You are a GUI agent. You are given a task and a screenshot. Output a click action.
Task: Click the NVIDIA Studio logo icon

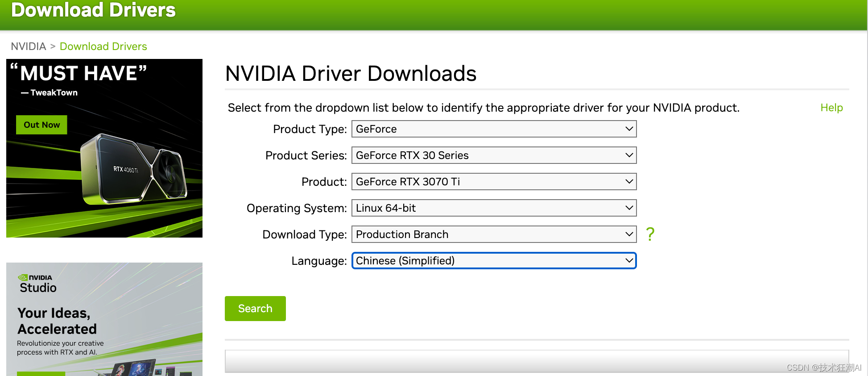click(x=23, y=278)
